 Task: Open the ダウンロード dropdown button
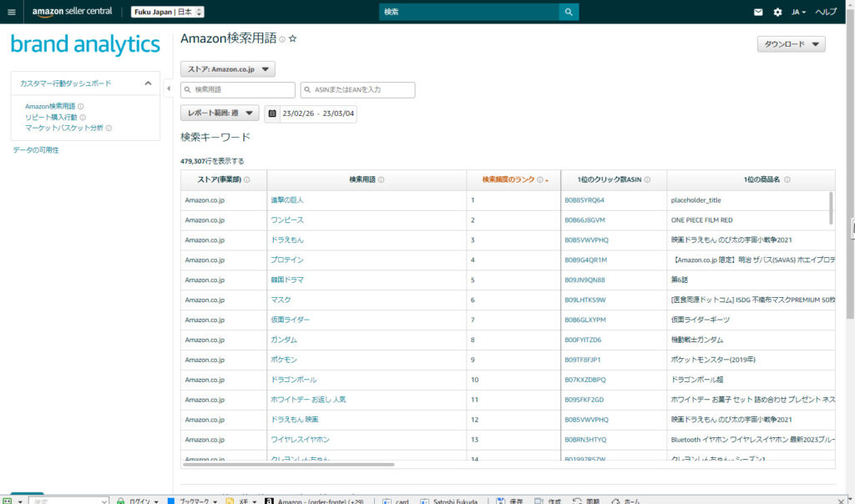click(791, 44)
